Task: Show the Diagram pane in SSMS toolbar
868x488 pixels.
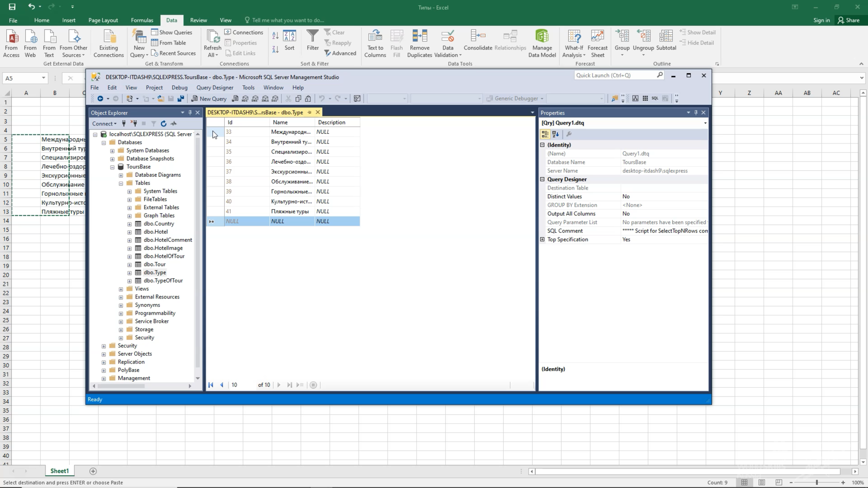Action: click(x=635, y=99)
